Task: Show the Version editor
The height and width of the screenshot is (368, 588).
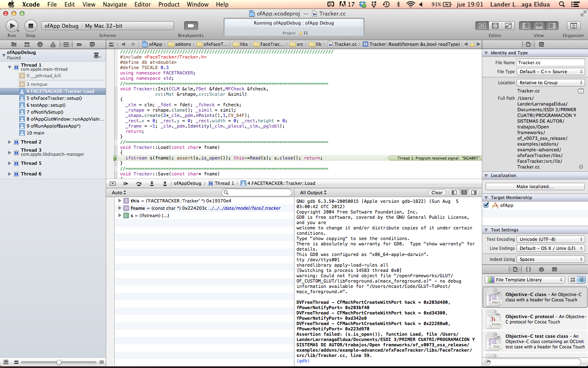Action: [x=508, y=26]
